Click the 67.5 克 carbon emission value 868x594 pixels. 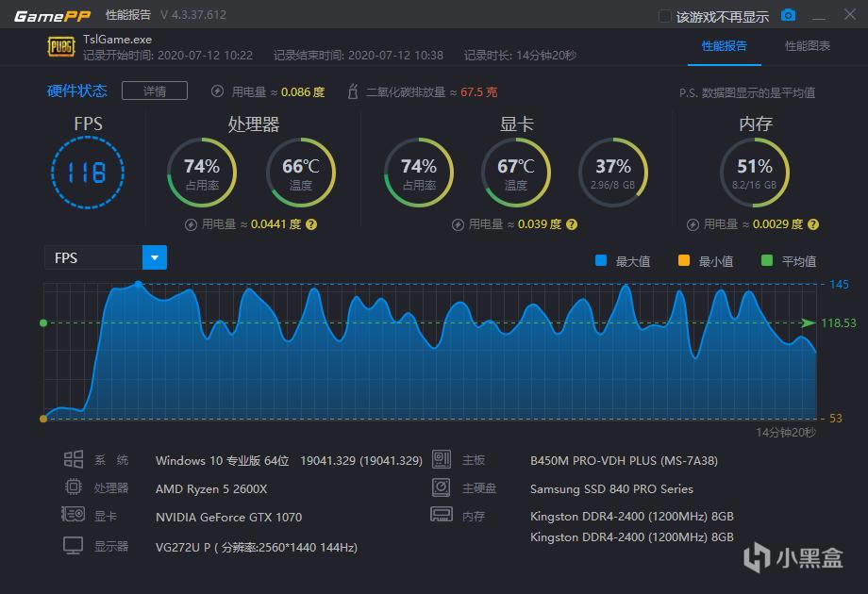479,91
